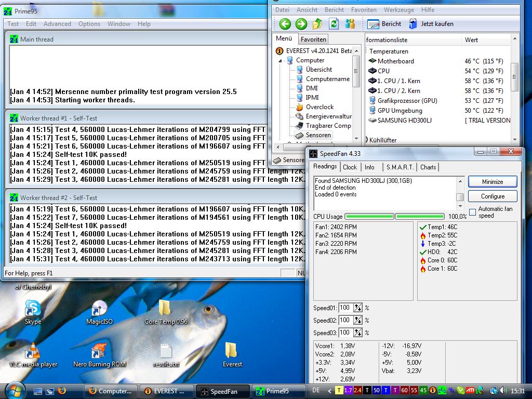
Task: Open the Everest folder on desktop
Action: [x=232, y=355]
